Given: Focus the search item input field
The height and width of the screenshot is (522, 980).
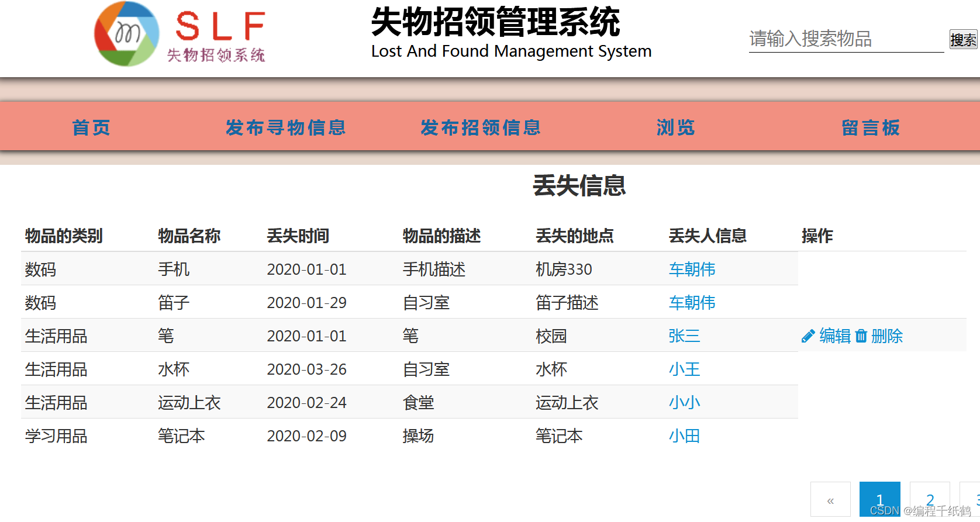Looking at the screenshot, I should (x=846, y=39).
